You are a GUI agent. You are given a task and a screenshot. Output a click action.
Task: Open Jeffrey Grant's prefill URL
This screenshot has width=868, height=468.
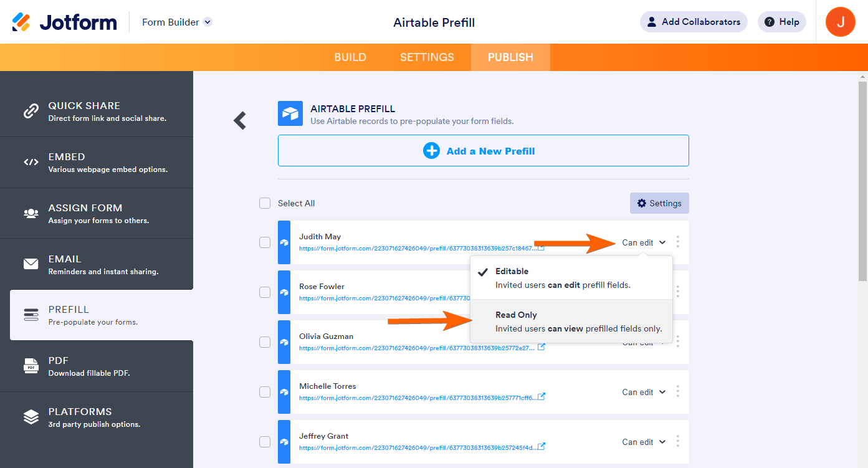coord(417,447)
